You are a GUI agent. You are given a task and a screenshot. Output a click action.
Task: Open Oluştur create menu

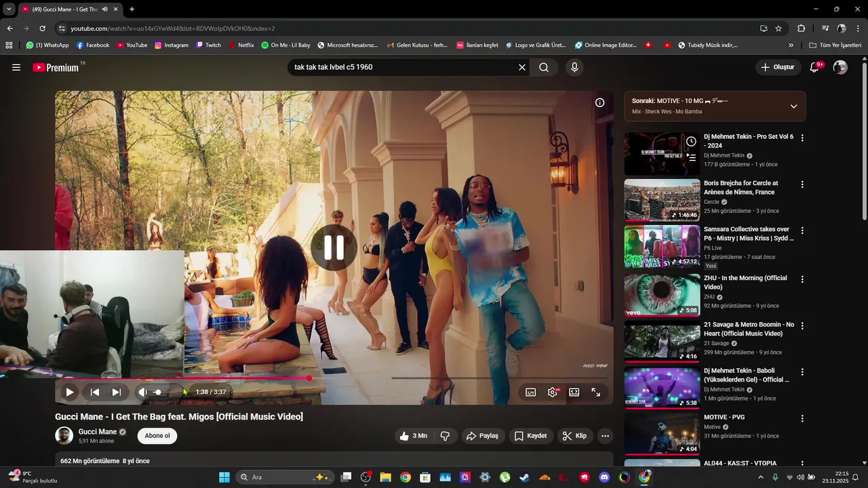coord(777,67)
